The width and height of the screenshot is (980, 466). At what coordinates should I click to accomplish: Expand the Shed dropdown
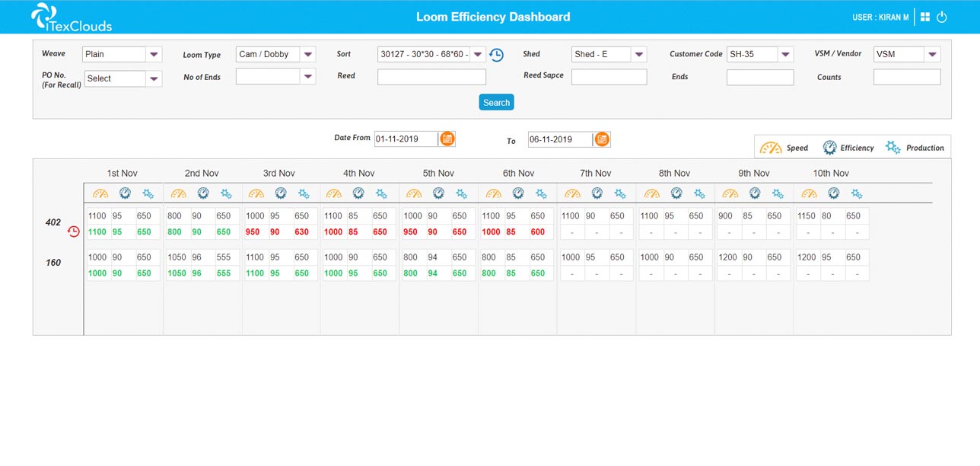[638, 54]
